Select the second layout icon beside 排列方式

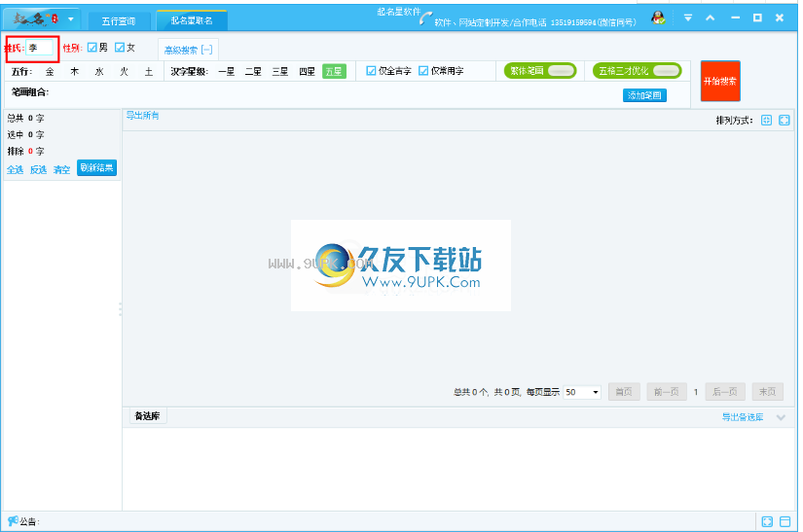pyautogui.click(x=785, y=121)
